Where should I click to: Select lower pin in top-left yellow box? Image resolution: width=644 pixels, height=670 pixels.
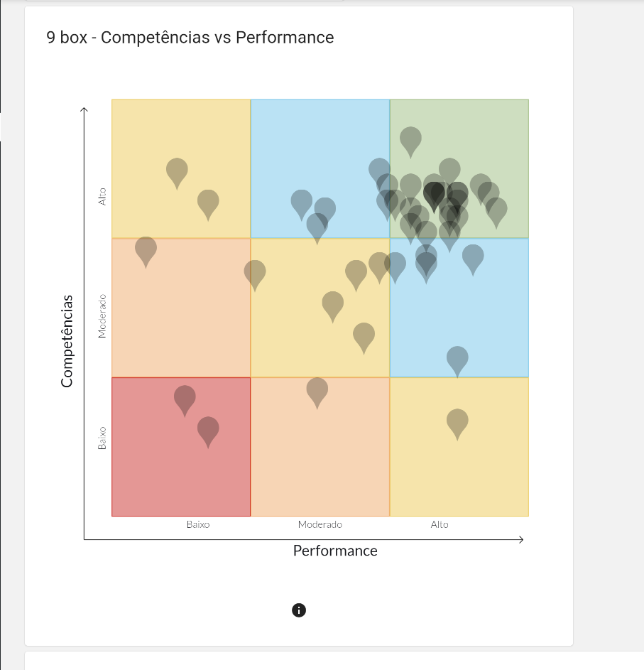pos(208,201)
